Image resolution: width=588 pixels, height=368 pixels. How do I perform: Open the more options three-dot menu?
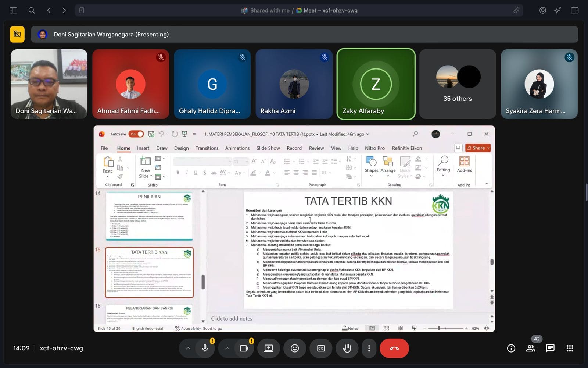coord(369,348)
